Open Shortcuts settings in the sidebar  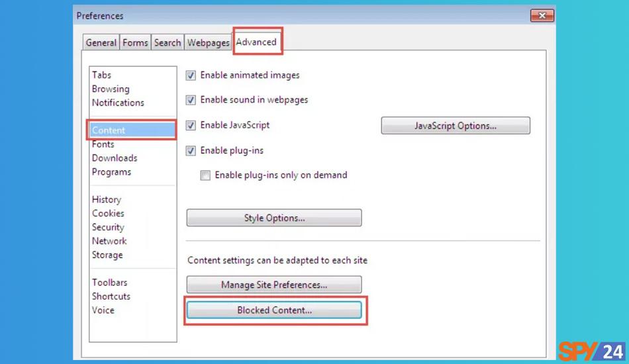click(111, 296)
